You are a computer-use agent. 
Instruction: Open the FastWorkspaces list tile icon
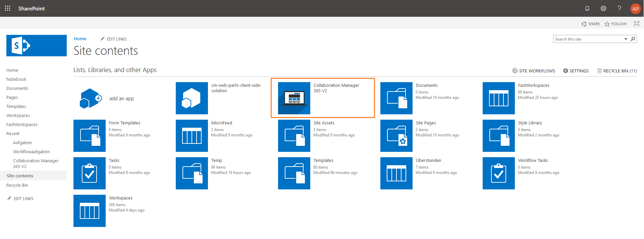click(x=499, y=98)
